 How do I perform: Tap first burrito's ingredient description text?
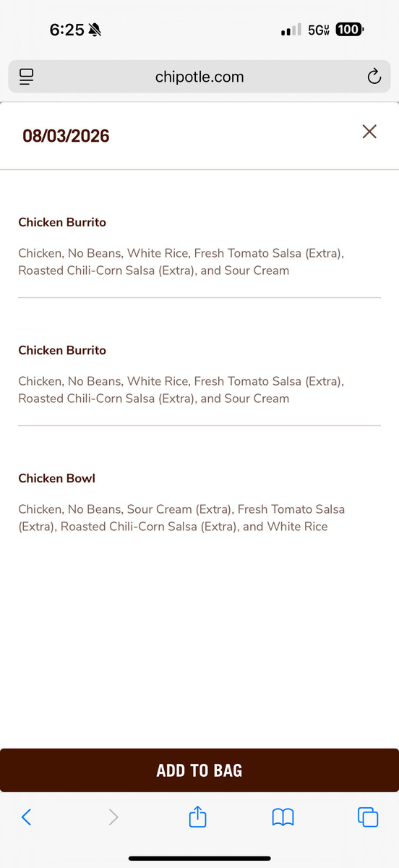[181, 262]
